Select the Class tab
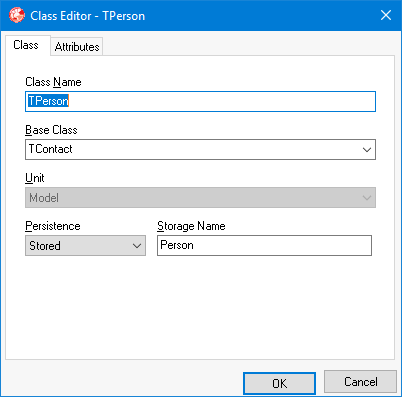Viewport: 402px width, 397px height. (x=26, y=45)
